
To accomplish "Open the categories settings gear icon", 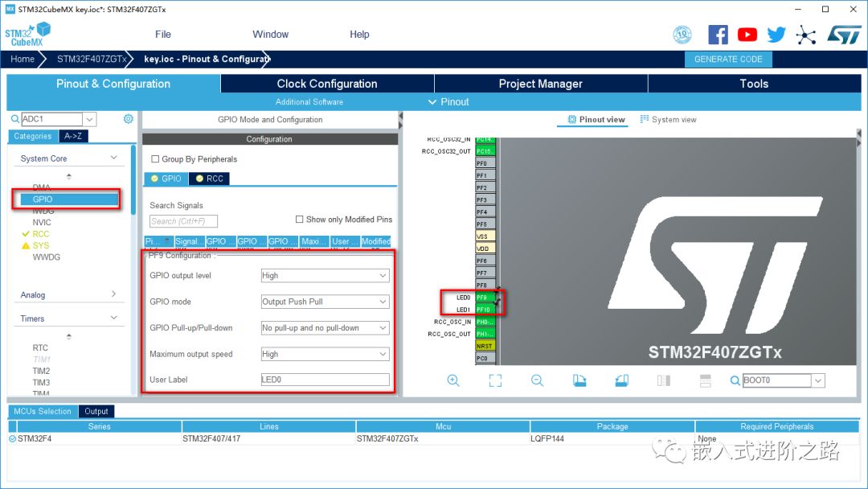I will 129,118.
